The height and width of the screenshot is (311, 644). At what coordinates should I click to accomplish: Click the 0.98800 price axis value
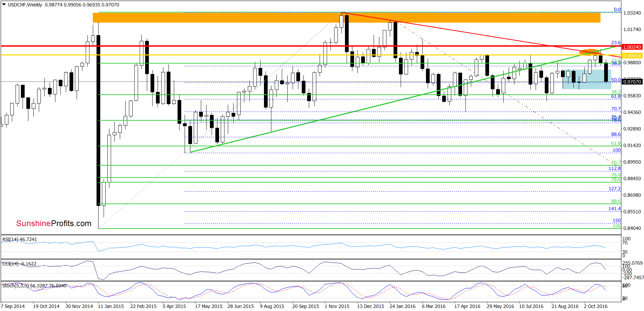tap(632, 63)
